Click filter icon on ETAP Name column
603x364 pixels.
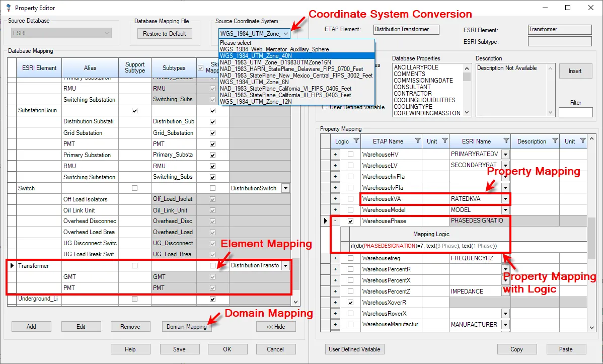click(x=417, y=141)
